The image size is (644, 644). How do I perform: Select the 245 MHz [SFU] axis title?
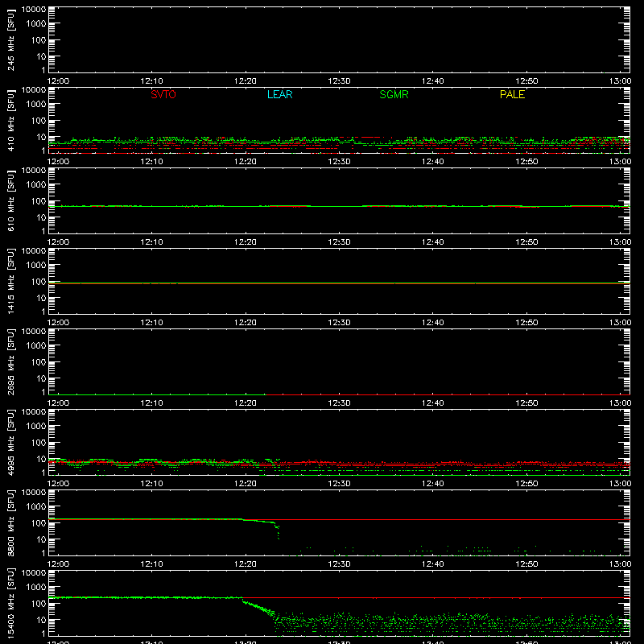(11, 40)
